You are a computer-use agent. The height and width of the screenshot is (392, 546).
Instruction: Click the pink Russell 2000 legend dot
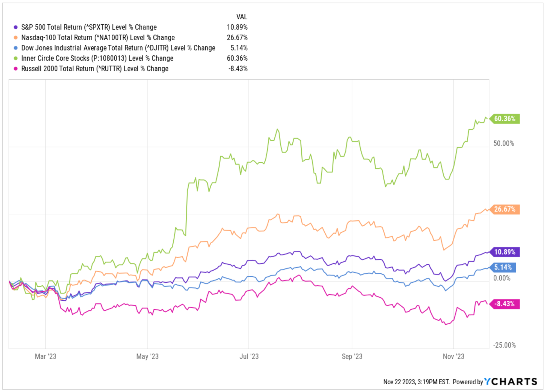point(16,69)
